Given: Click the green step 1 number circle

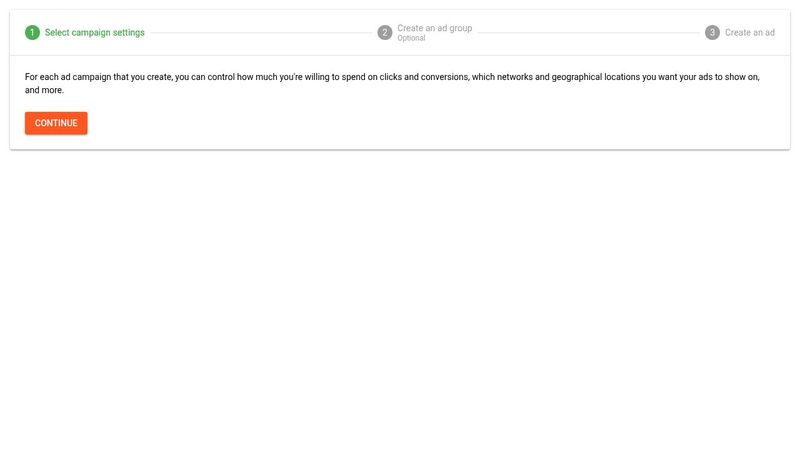Looking at the screenshot, I should point(32,33).
